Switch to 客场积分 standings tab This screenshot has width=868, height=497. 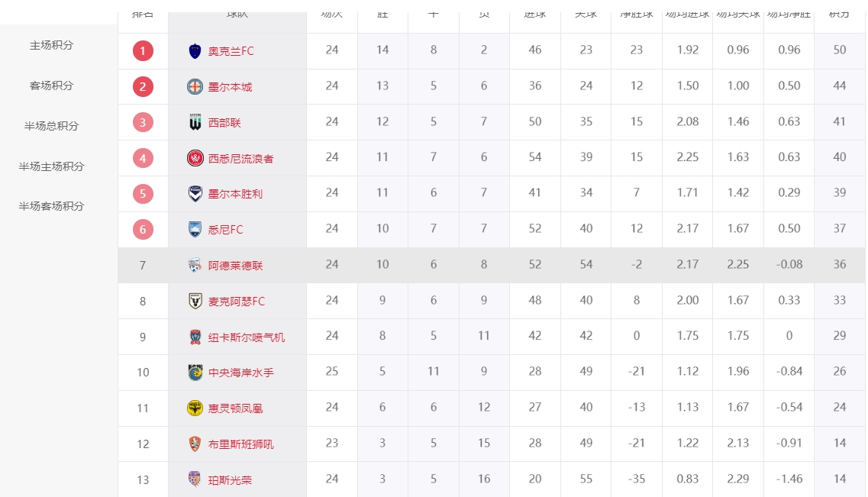52,86
